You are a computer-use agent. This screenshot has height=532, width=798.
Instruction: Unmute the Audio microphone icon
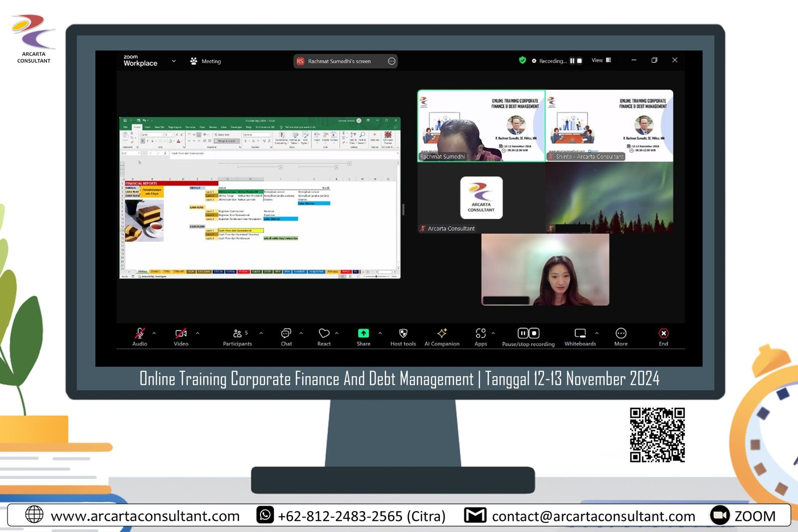click(x=140, y=334)
